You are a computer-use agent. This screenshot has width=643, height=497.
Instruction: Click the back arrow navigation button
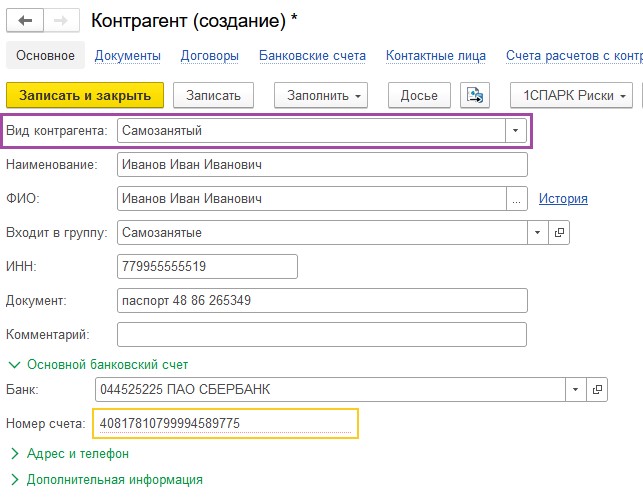click(x=25, y=21)
